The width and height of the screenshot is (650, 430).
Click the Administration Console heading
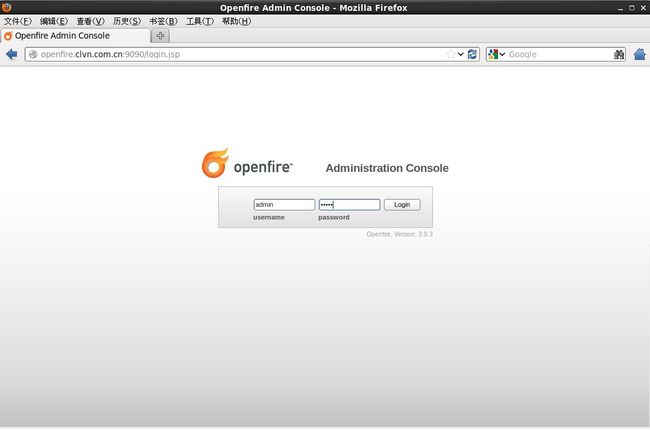point(387,168)
